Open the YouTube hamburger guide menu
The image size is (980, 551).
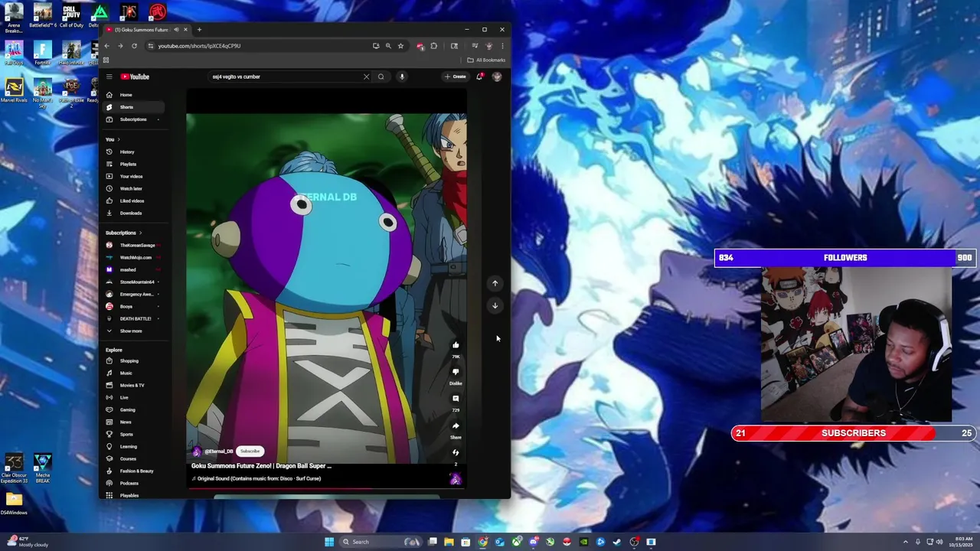coord(109,77)
